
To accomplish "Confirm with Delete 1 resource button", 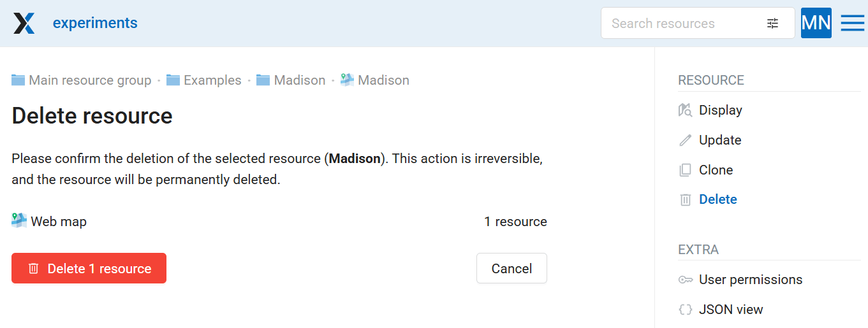I will pos(89,268).
